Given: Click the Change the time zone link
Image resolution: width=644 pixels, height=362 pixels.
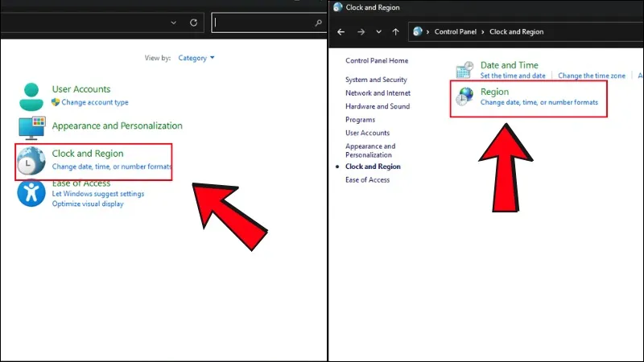Looking at the screenshot, I should 592,76.
